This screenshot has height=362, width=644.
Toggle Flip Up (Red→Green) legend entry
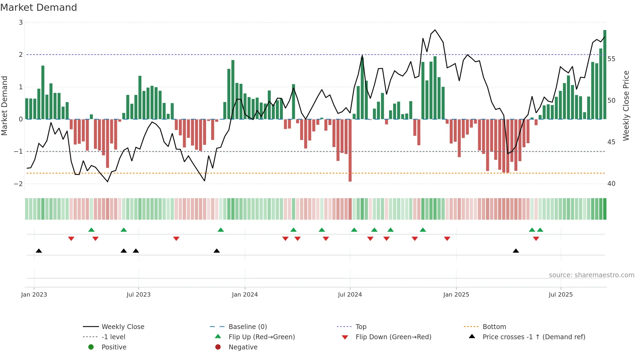[x=255, y=337]
